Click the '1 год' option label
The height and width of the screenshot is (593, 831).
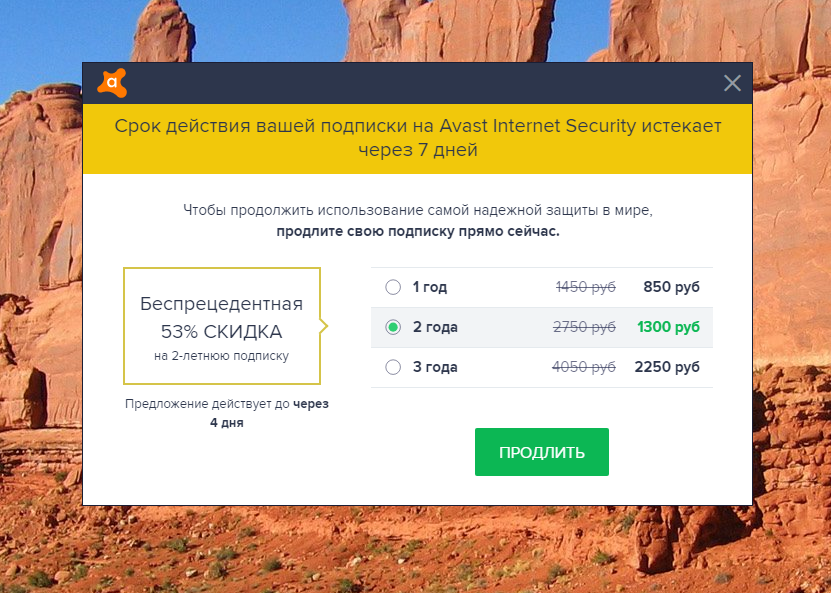pos(430,288)
